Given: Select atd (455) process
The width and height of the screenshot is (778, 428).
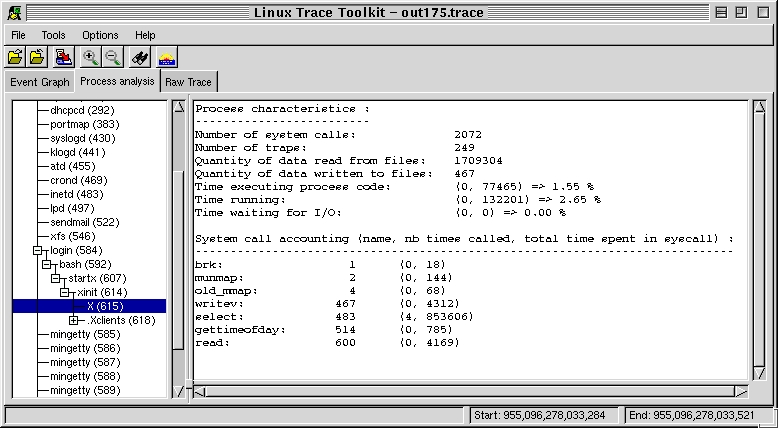Looking at the screenshot, I should pos(72,166).
